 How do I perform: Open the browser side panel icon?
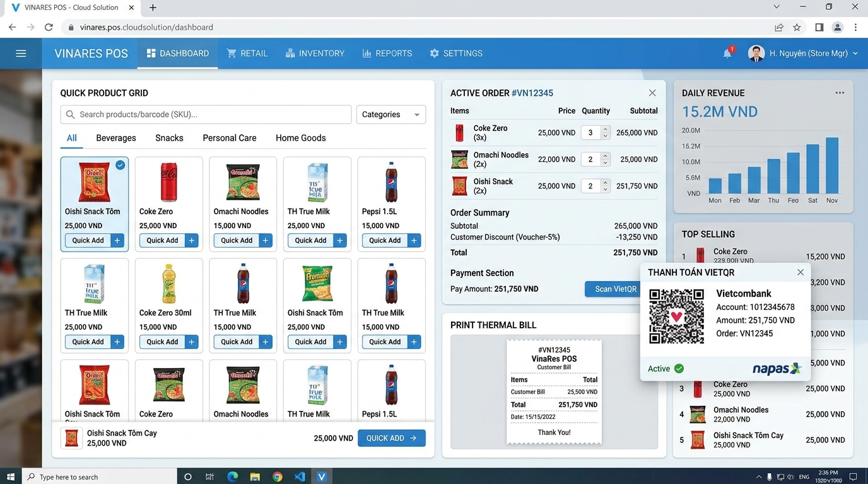(x=819, y=27)
